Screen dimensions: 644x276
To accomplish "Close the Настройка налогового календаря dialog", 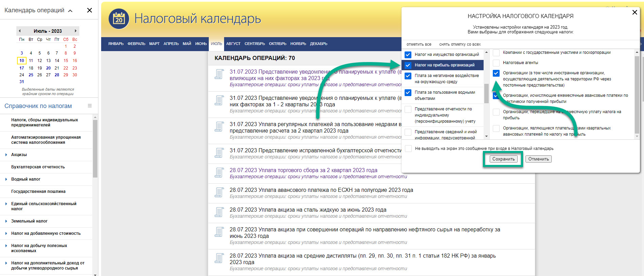I will click(x=635, y=12).
